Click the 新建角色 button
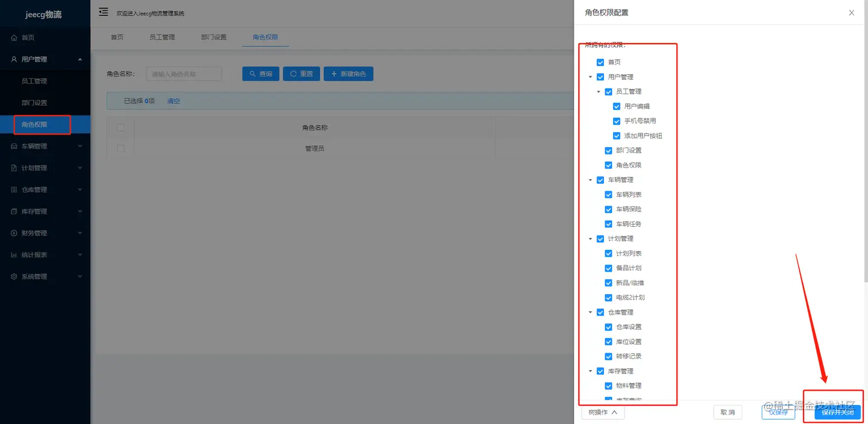 pyautogui.click(x=348, y=74)
